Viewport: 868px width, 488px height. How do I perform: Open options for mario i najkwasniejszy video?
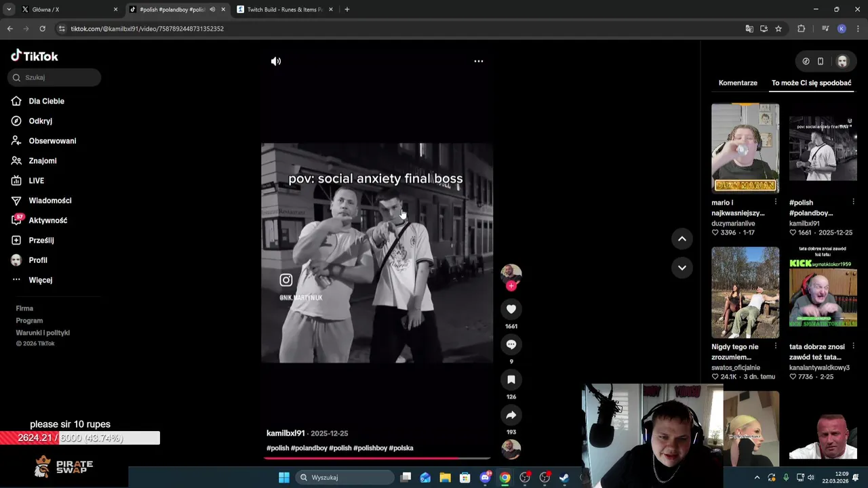[776, 202]
